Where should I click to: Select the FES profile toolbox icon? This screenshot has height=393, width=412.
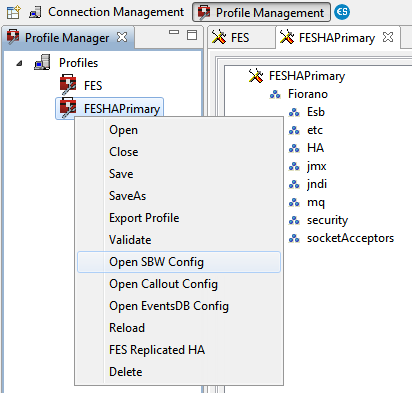click(x=68, y=85)
